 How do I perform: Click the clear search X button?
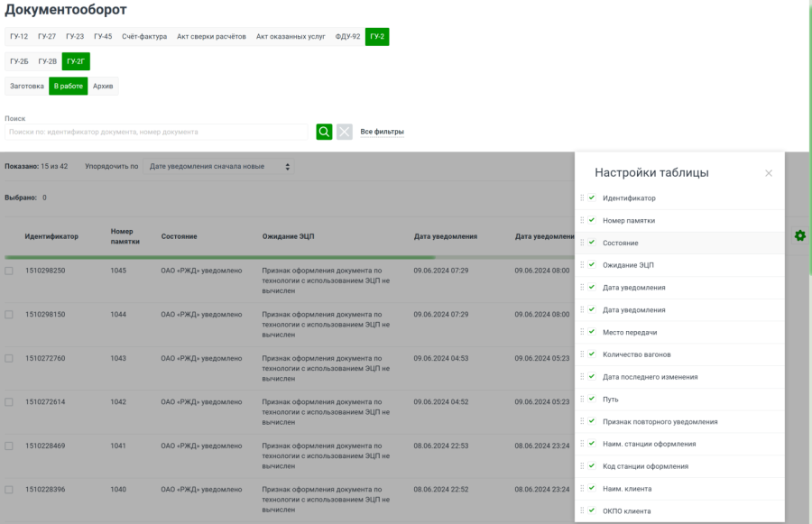pos(345,132)
